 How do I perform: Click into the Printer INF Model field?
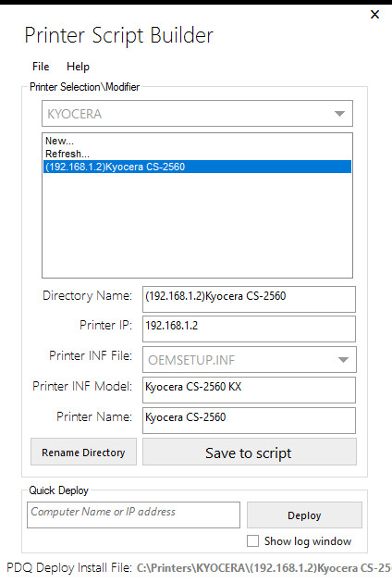[x=249, y=390]
